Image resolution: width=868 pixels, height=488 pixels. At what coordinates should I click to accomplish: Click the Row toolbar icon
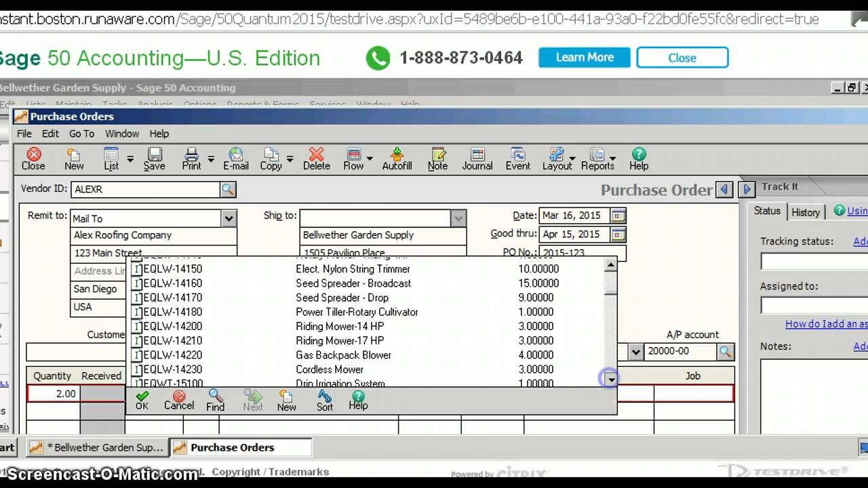353,159
